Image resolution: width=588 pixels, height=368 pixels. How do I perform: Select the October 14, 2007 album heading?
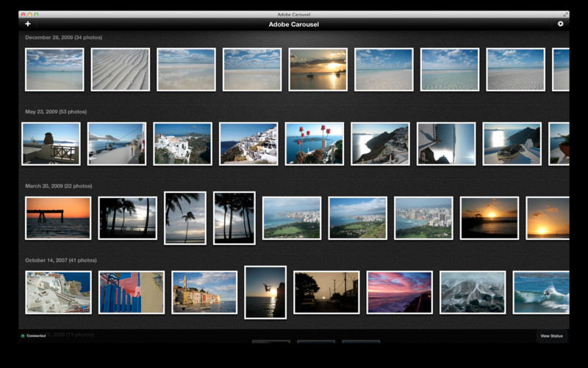61,261
